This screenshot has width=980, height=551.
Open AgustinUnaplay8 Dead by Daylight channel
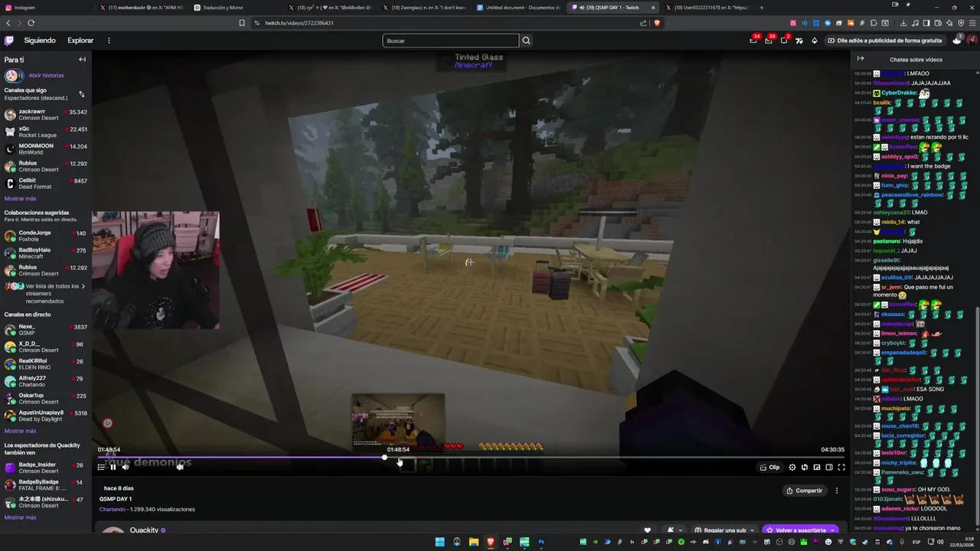pyautogui.click(x=46, y=416)
